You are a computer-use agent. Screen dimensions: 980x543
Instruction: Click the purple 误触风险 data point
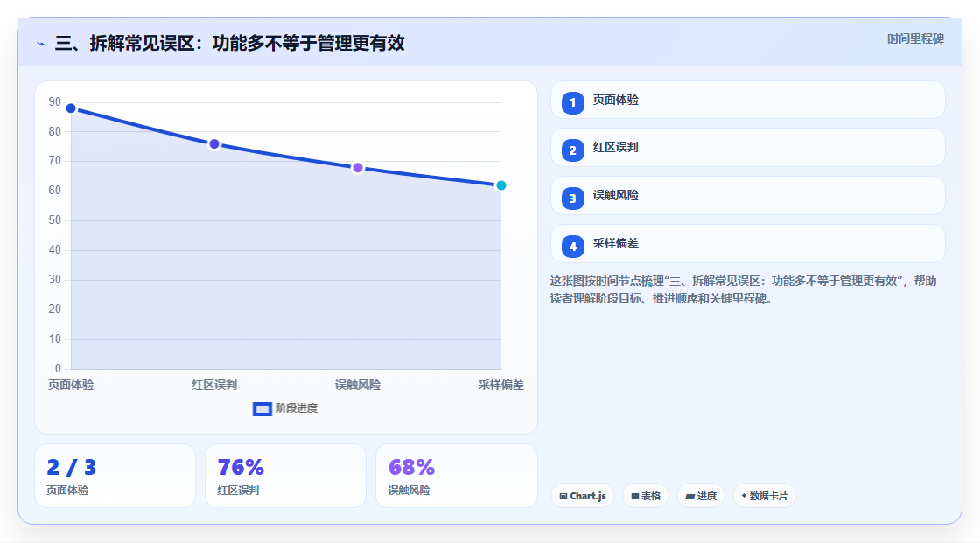pyautogui.click(x=358, y=168)
